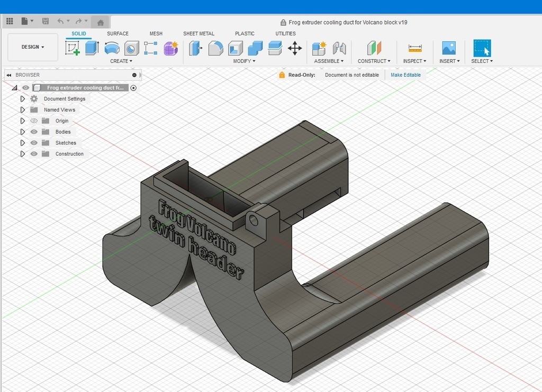
Task: Expand the Document Settings node
Action: point(23,99)
